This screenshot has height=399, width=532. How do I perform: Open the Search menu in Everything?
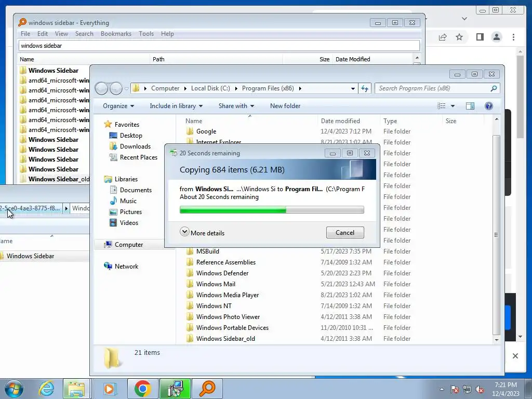(x=84, y=34)
